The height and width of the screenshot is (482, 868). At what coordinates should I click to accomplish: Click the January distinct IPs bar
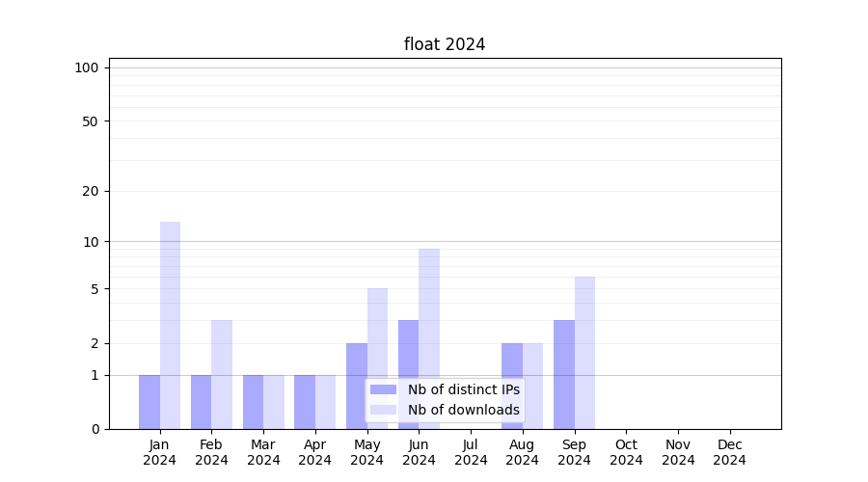[149, 402]
